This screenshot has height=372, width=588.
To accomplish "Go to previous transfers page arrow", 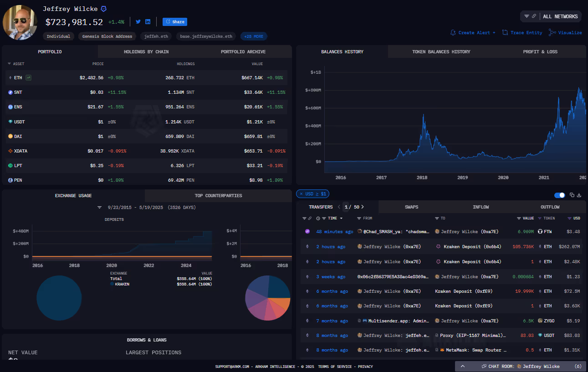I will (x=339, y=207).
